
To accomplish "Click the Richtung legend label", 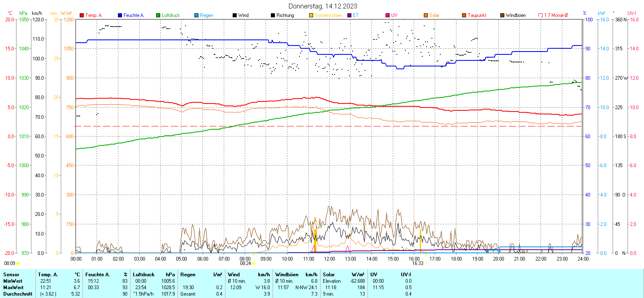I will pyautogui.click(x=285, y=15).
